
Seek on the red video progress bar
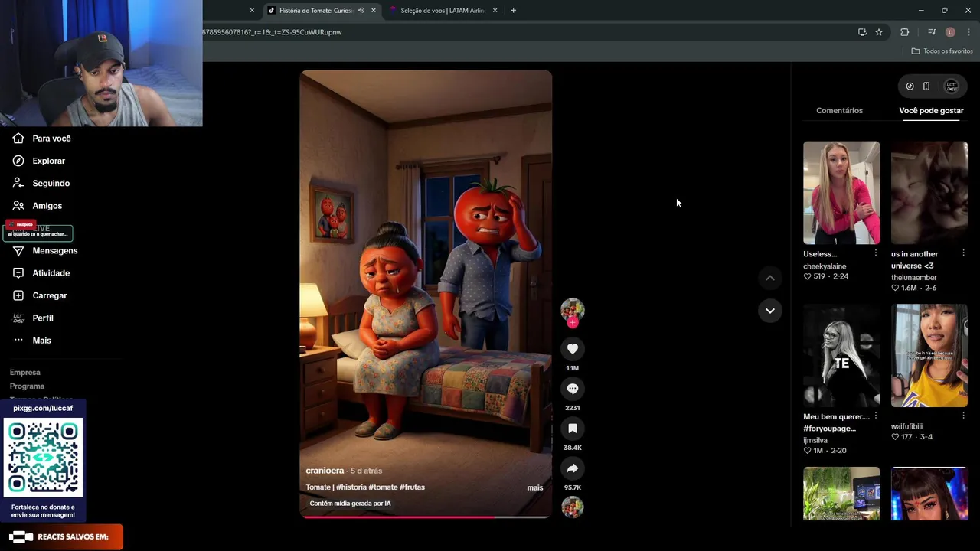[x=426, y=517]
